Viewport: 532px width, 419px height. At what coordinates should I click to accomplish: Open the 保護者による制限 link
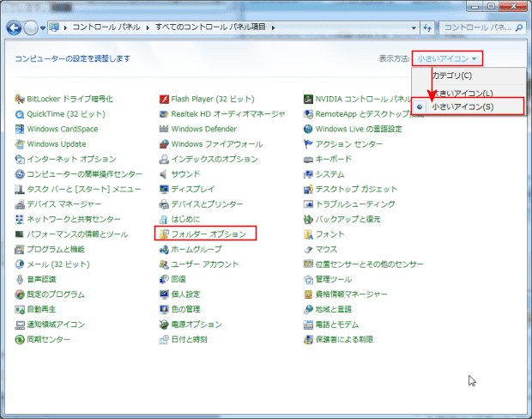tap(344, 339)
